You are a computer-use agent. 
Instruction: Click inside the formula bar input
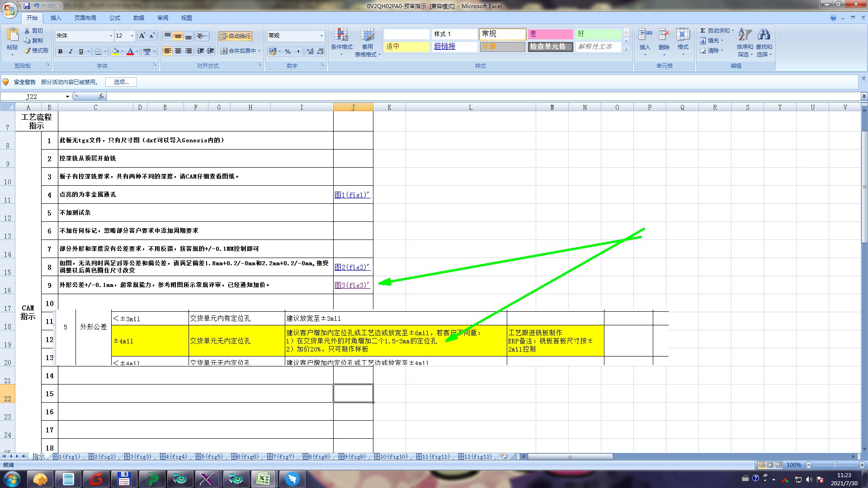pyautogui.click(x=452, y=96)
